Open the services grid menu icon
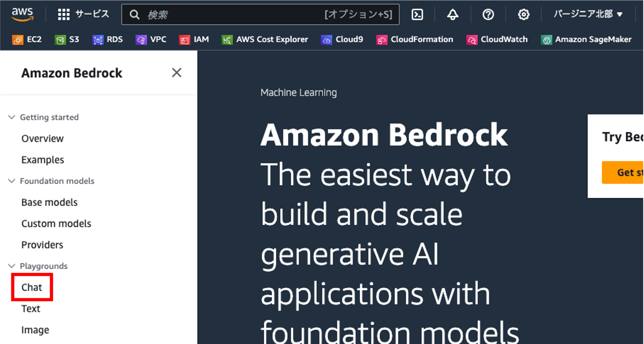This screenshot has height=344, width=644. click(64, 14)
